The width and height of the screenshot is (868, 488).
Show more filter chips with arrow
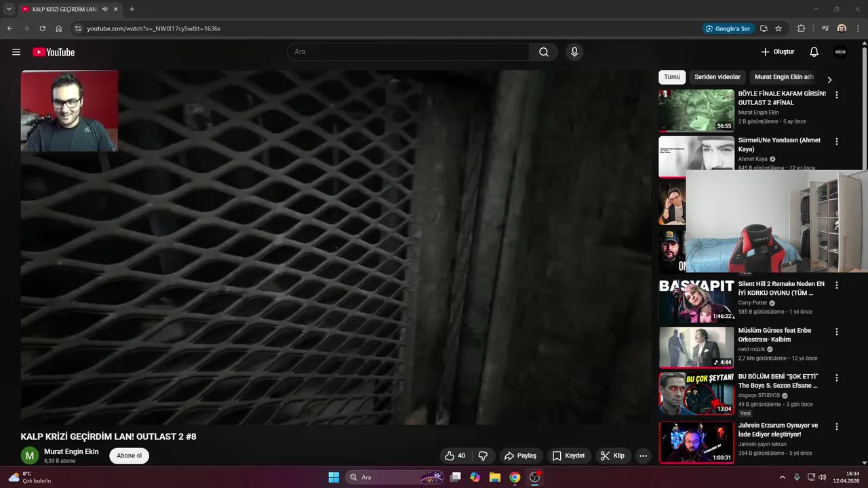pyautogui.click(x=829, y=79)
